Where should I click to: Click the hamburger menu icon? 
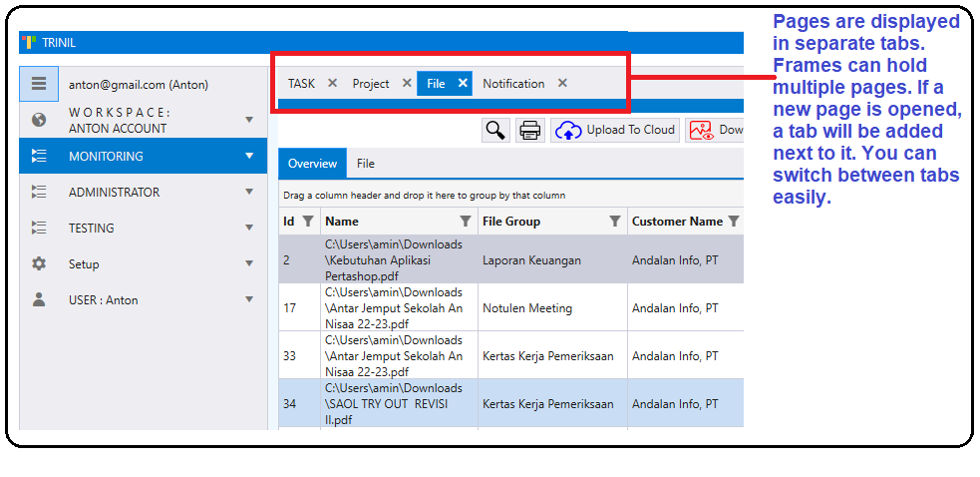[39, 84]
